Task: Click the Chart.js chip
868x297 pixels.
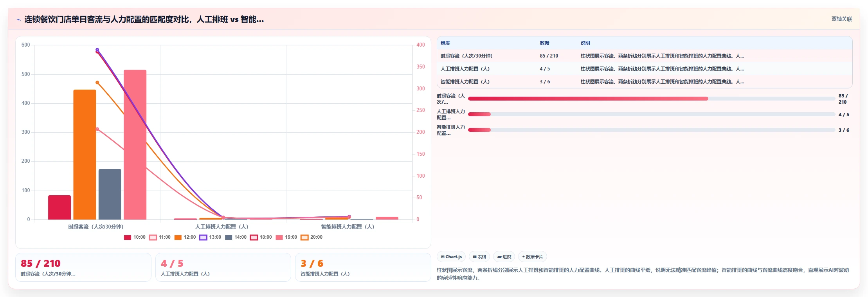Action: [x=451, y=257]
